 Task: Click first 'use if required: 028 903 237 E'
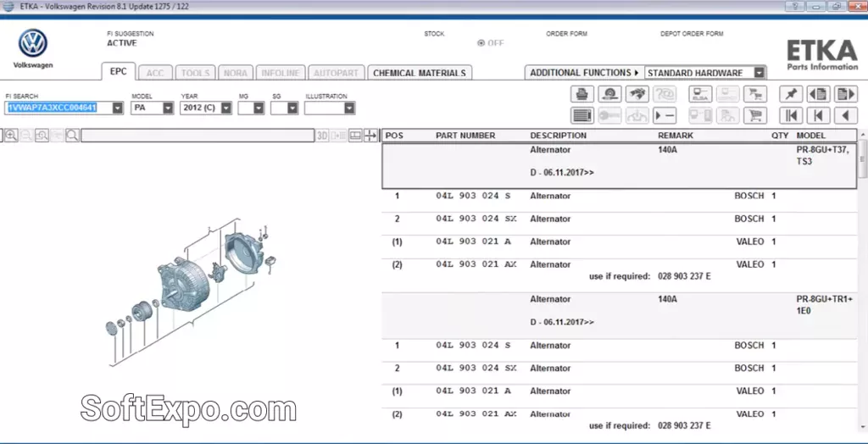[650, 276]
